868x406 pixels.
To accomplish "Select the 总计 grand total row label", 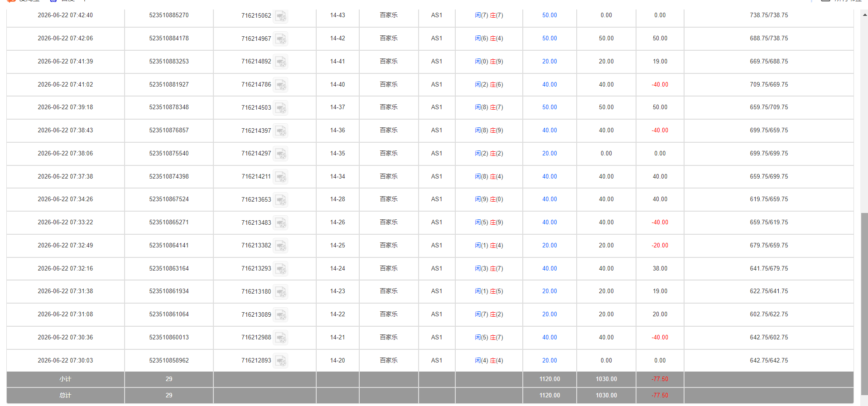I will [65, 396].
